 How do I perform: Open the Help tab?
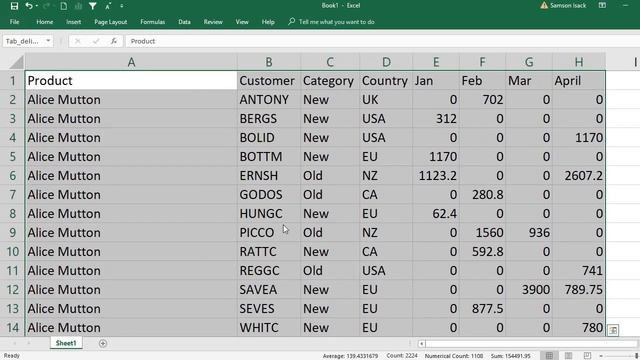[x=268, y=22]
